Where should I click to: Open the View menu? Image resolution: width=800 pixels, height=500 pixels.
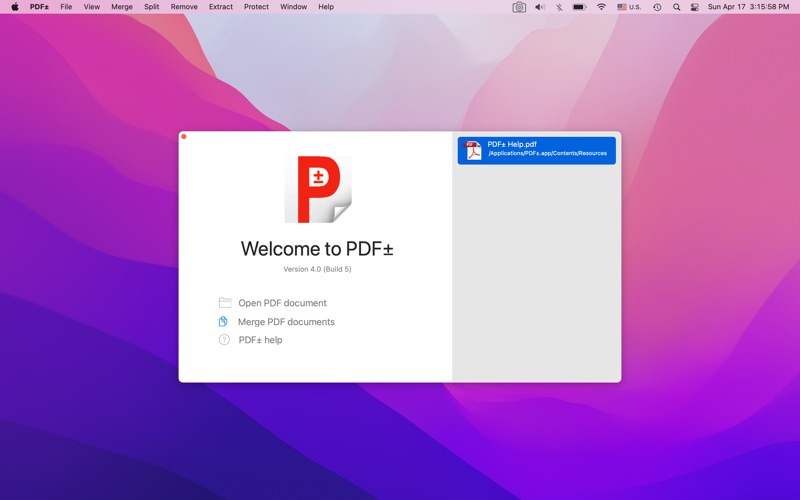click(92, 7)
